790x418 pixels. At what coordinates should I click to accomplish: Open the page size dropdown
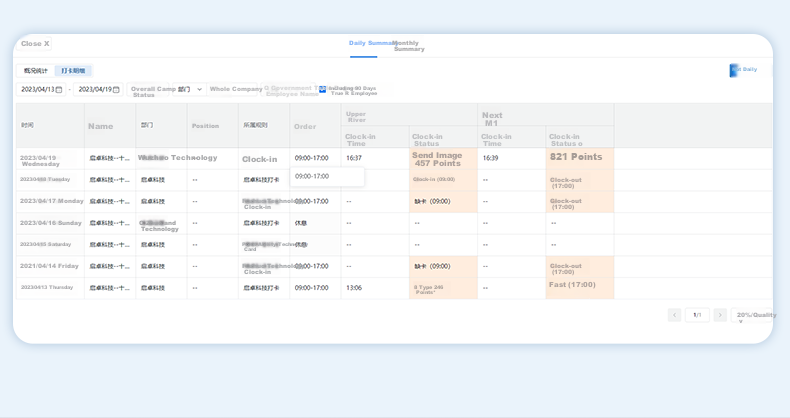[x=751, y=316]
